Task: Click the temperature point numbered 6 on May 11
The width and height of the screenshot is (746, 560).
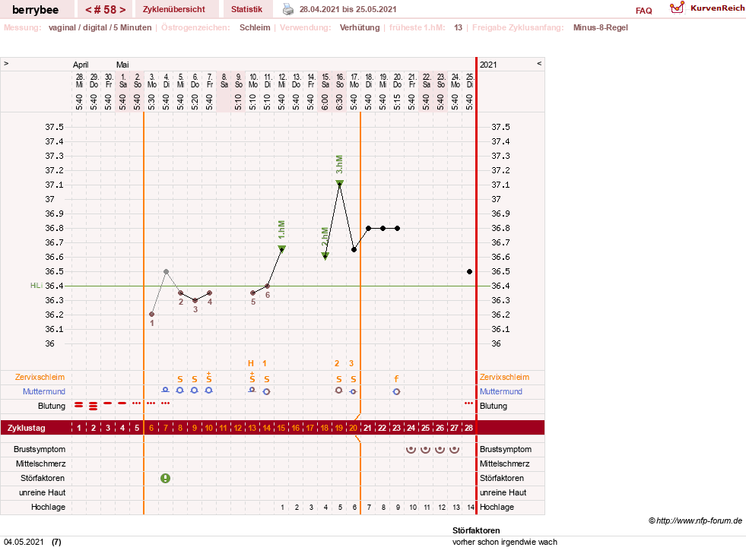Action: click(x=268, y=286)
